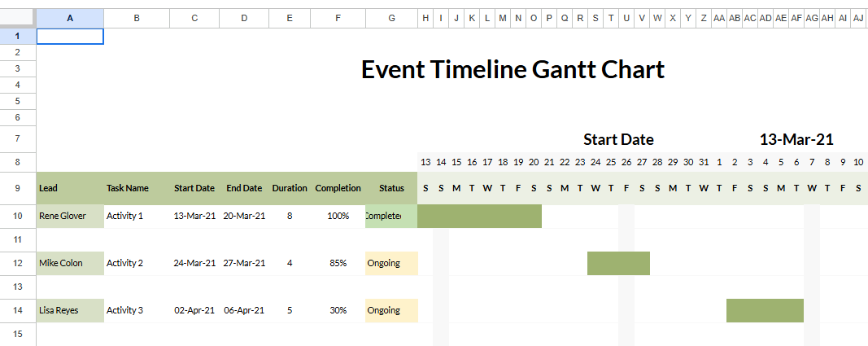
Task: Select the Lisa Reyes lead cell
Action: (x=70, y=310)
